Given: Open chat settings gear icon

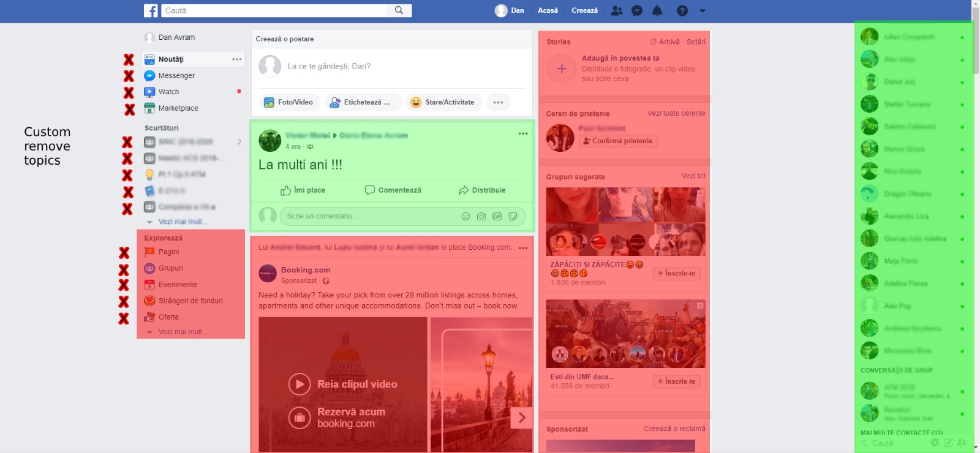Looking at the screenshot, I should [935, 443].
